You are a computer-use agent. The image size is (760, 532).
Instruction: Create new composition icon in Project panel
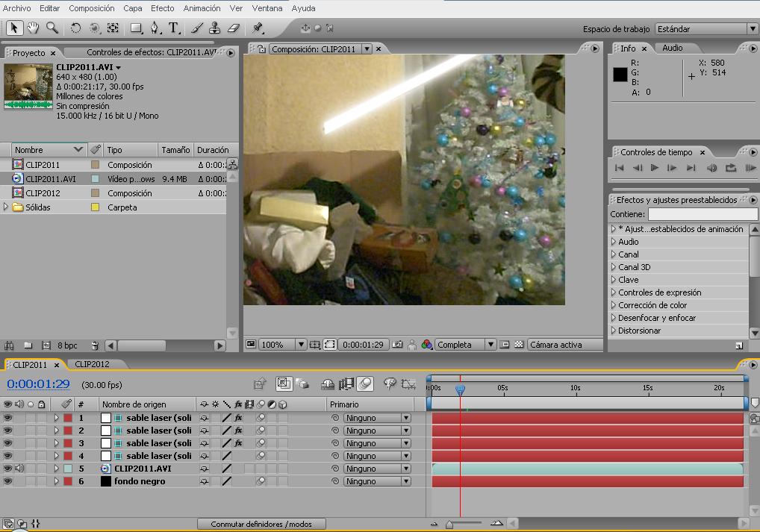[x=46, y=345]
